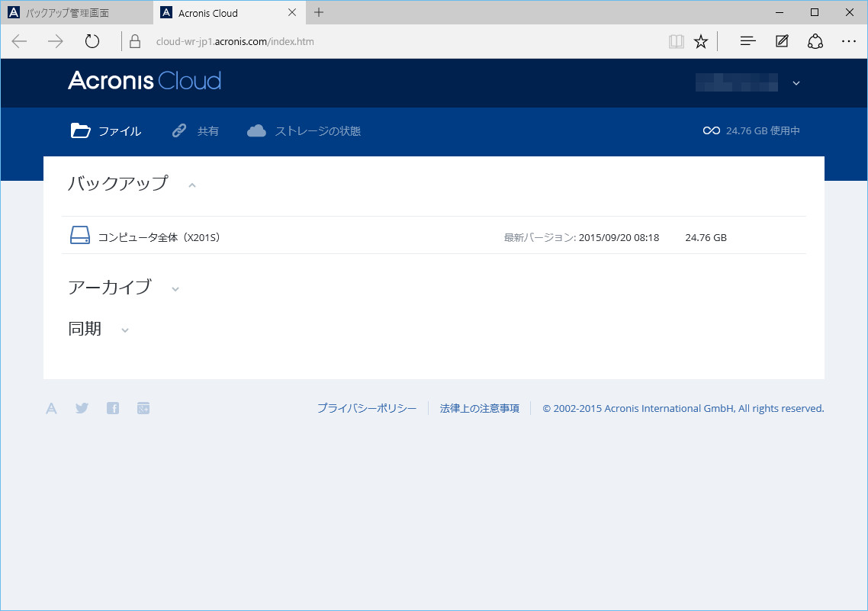Click the Acronis Cloud logo
The height and width of the screenshot is (611, 868).
tap(144, 81)
